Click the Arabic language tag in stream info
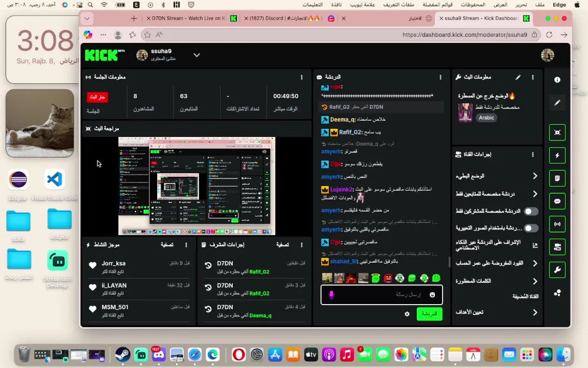 coord(486,118)
